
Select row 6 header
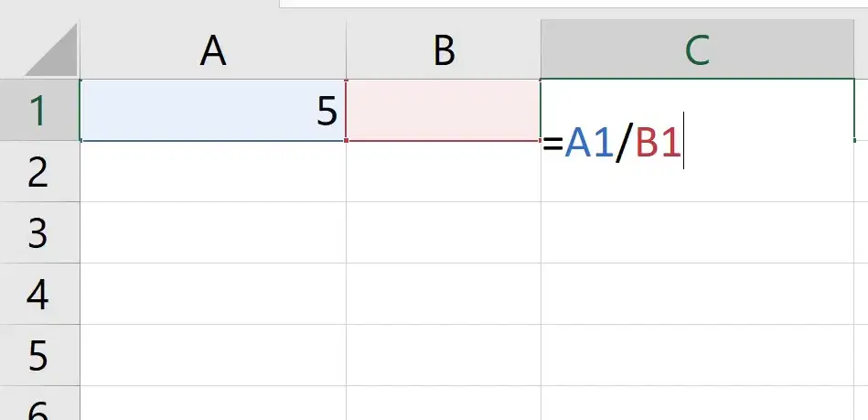click(x=39, y=404)
